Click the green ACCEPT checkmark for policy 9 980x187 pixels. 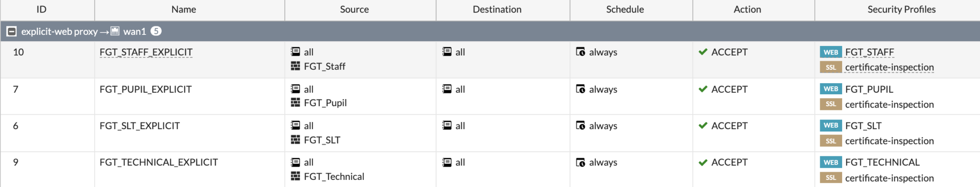point(703,163)
